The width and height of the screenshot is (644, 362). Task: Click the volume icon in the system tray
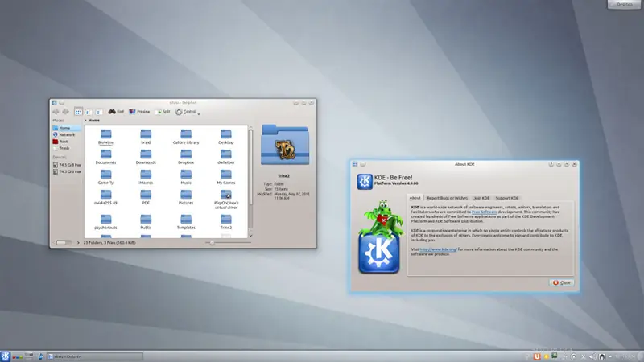592,356
